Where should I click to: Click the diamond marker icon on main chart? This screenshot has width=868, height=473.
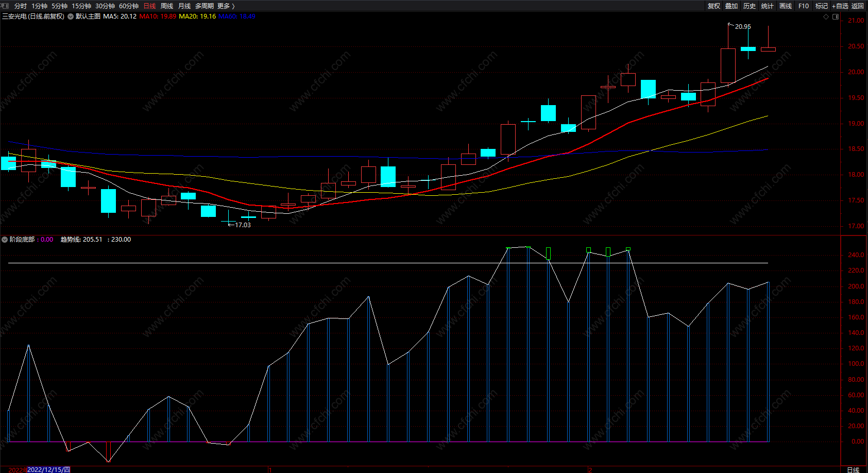826,17
